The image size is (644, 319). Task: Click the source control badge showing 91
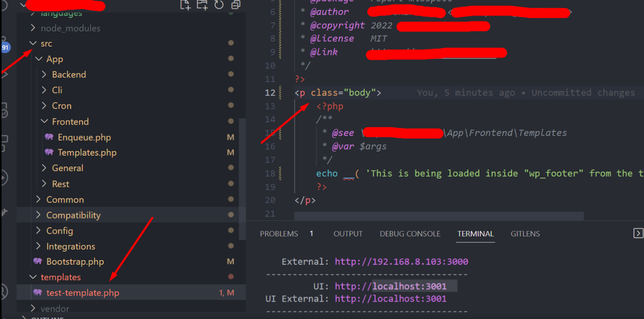(5, 47)
